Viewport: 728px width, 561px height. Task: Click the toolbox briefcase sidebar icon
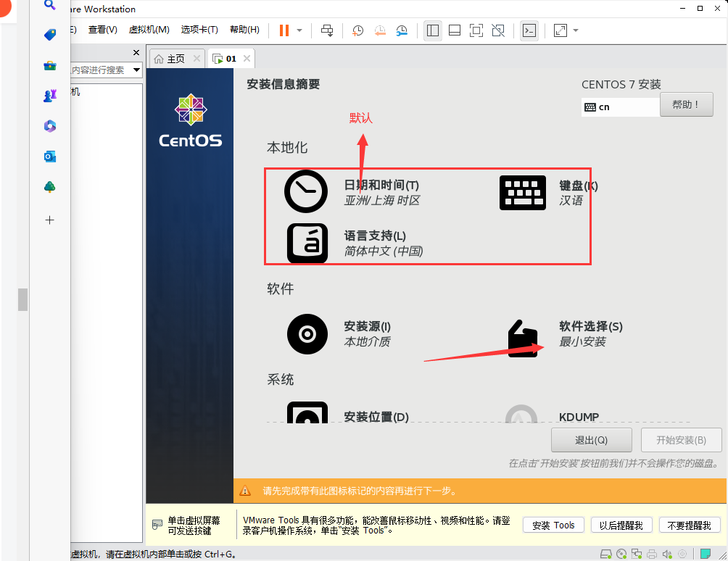pos(50,65)
